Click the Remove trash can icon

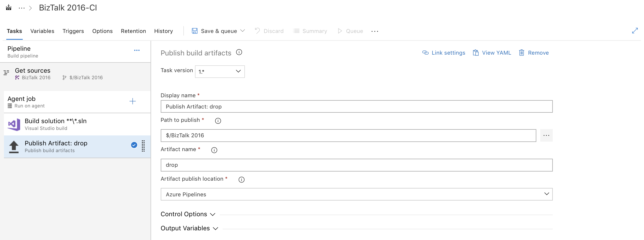521,53
